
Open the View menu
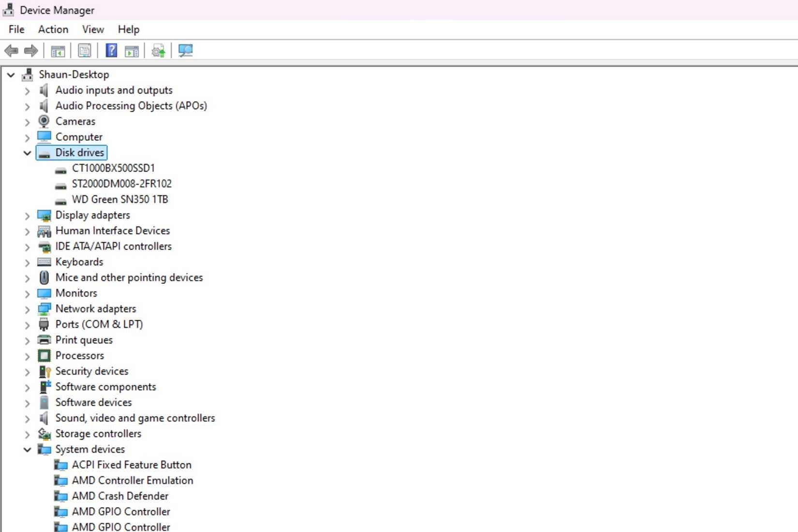click(x=92, y=30)
